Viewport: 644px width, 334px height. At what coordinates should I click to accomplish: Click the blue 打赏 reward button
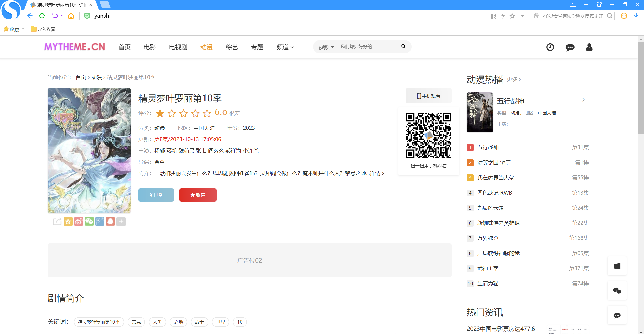(156, 195)
